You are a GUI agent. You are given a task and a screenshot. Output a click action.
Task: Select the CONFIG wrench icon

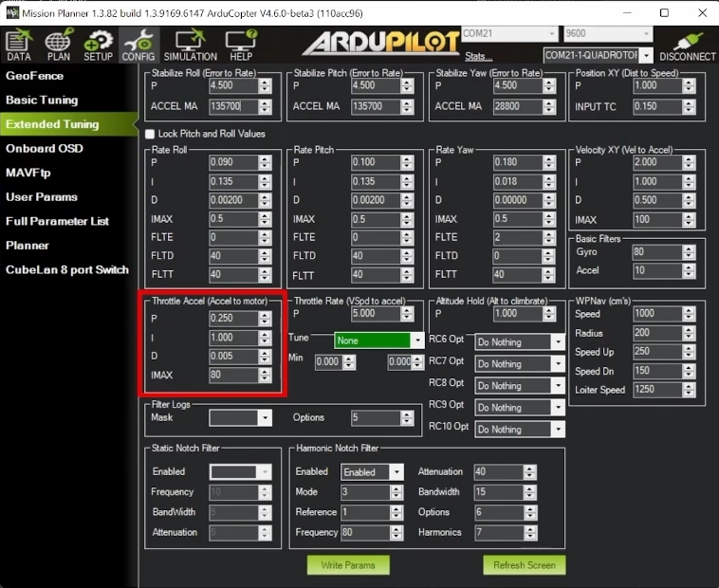click(138, 45)
